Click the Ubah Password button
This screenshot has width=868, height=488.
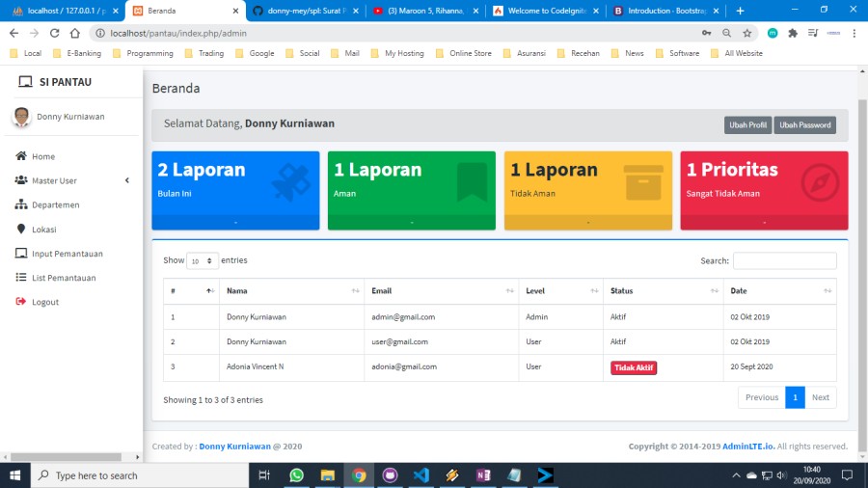point(804,125)
